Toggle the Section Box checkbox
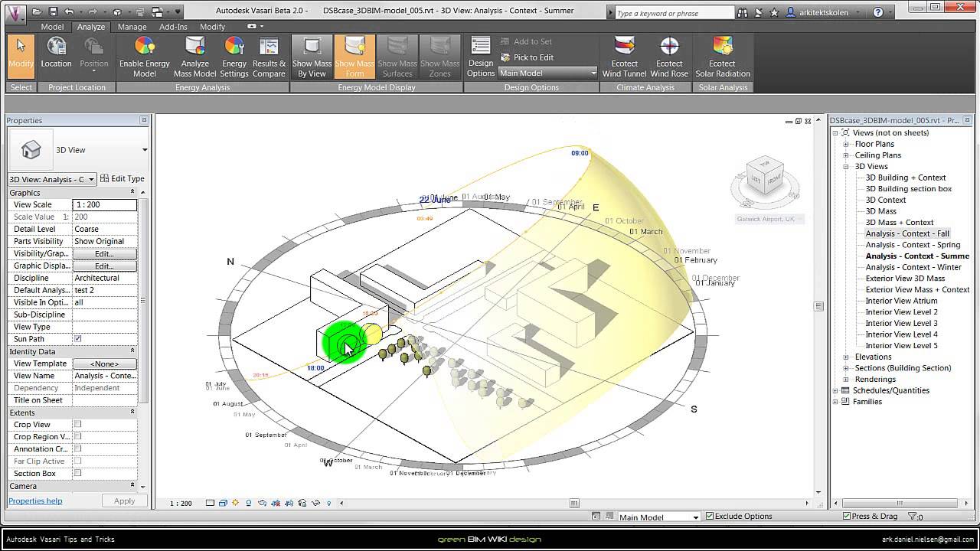This screenshot has height=551, width=980. pyautogui.click(x=77, y=473)
